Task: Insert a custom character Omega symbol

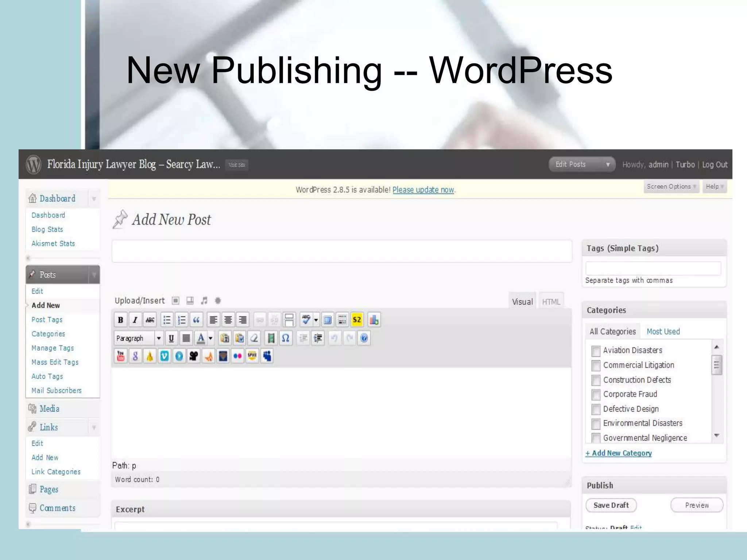Action: tap(286, 338)
